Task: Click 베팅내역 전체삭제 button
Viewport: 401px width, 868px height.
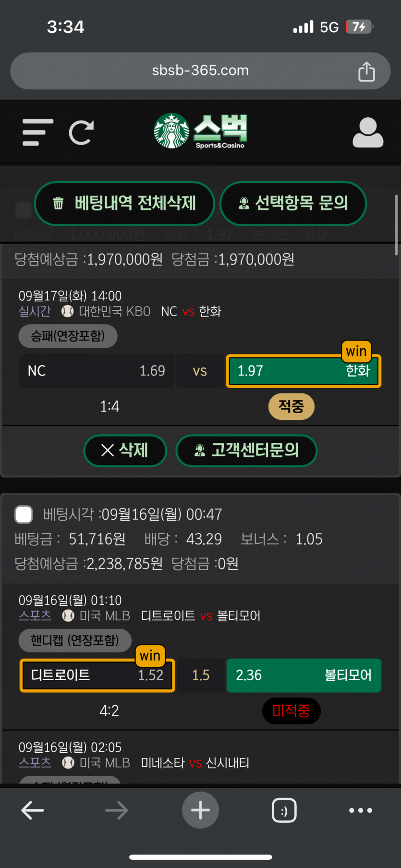Action: (125, 203)
